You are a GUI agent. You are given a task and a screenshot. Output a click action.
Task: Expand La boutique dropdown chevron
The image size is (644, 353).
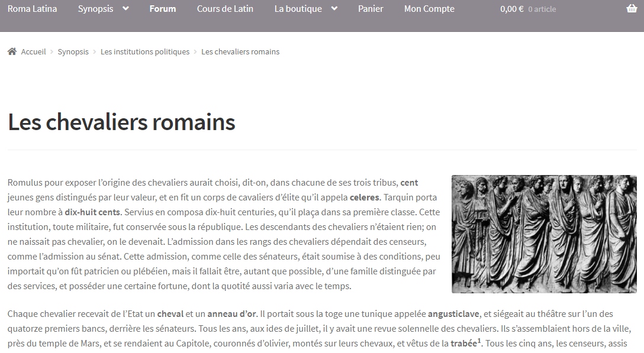[x=334, y=9]
